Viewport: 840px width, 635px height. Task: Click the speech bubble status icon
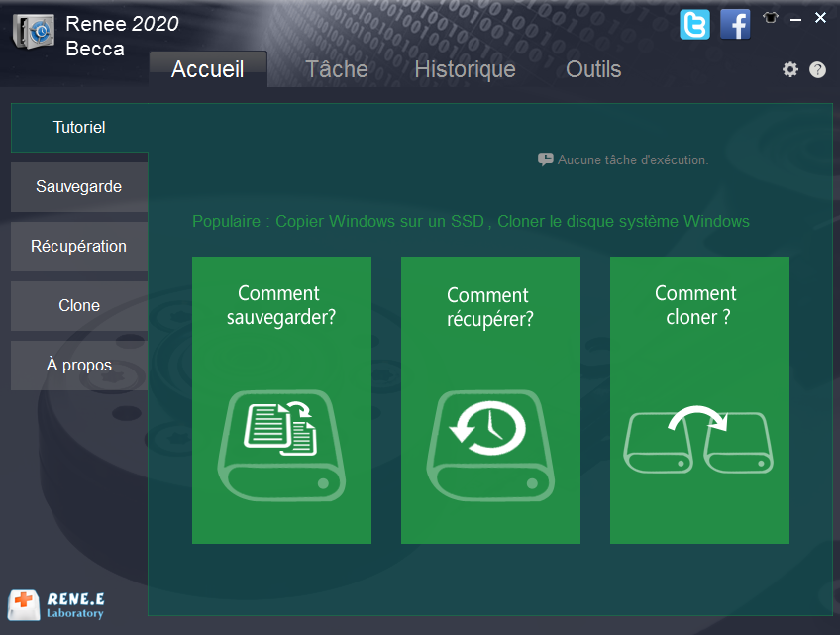tap(546, 159)
